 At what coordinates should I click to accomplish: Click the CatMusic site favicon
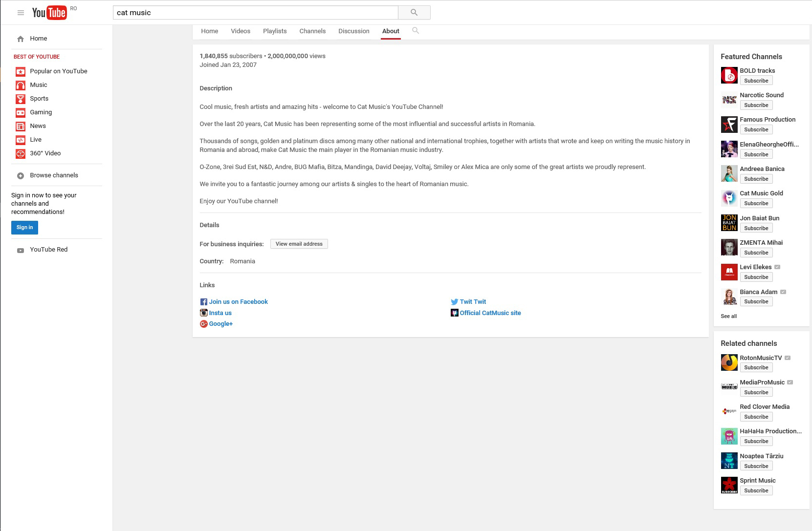(x=455, y=313)
